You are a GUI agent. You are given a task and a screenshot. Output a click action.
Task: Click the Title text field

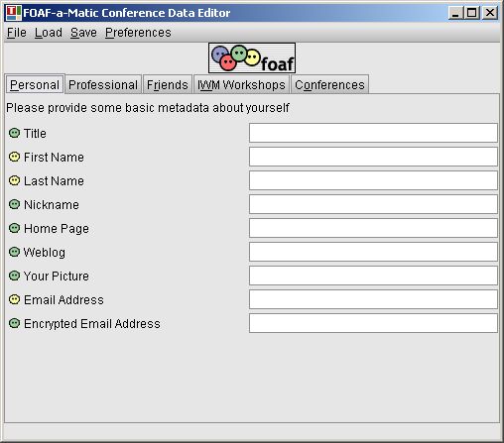pos(373,133)
